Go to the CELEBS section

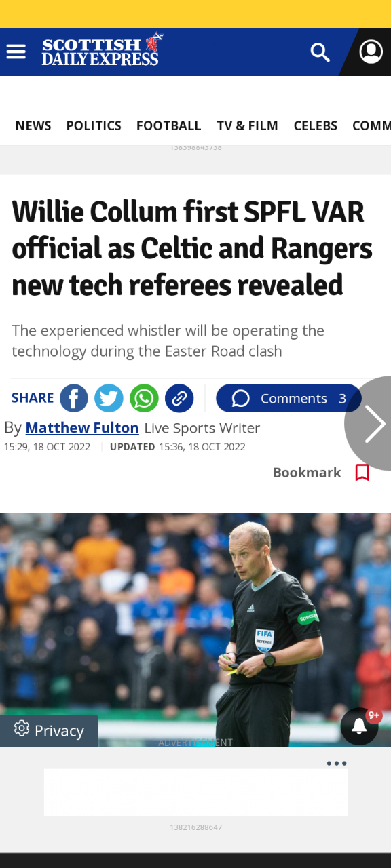[316, 125]
